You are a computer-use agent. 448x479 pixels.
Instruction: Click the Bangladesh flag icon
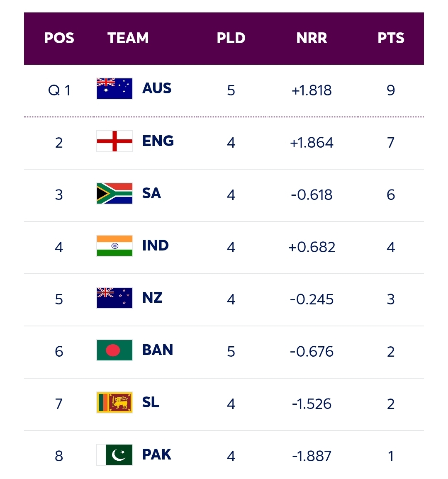[114, 350]
